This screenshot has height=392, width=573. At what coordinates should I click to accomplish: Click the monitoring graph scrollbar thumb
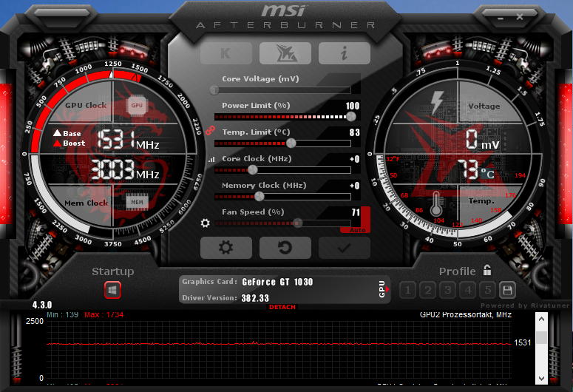point(541,337)
